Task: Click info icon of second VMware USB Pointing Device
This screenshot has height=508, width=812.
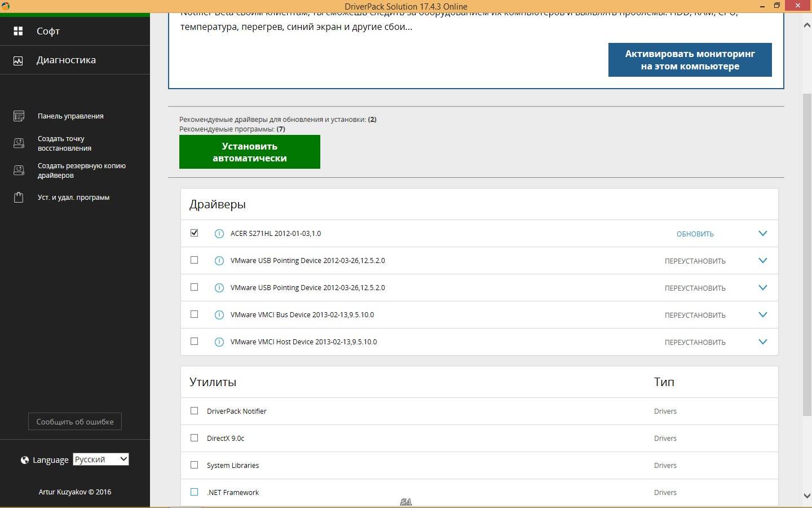Action: (219, 288)
